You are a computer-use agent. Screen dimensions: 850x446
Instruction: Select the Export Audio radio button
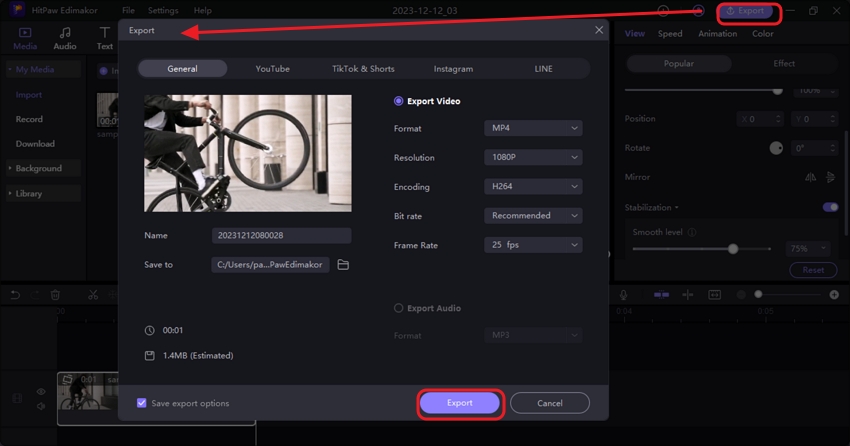click(x=398, y=308)
